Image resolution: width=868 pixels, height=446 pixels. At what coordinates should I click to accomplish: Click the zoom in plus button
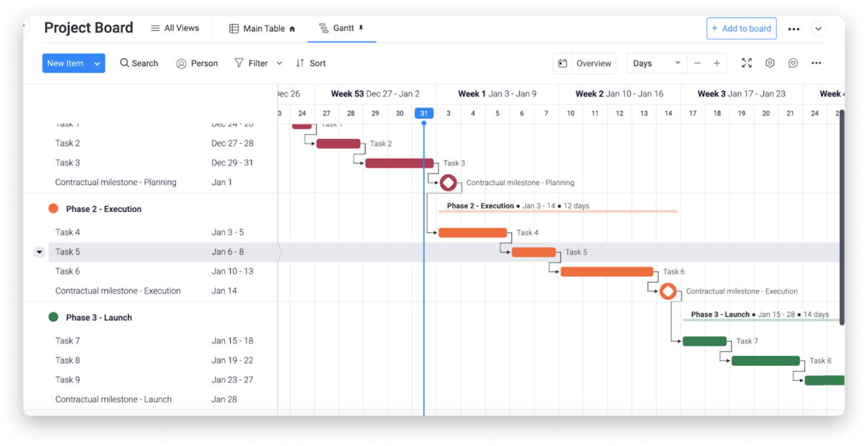click(x=717, y=64)
